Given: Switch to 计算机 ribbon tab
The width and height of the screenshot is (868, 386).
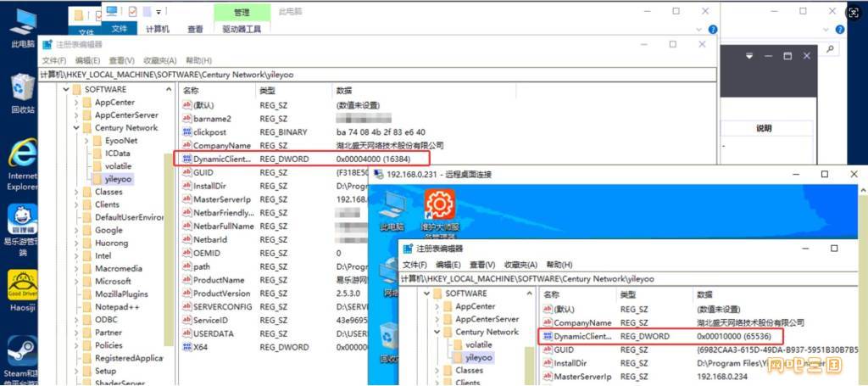Looking at the screenshot, I should pos(158,30).
